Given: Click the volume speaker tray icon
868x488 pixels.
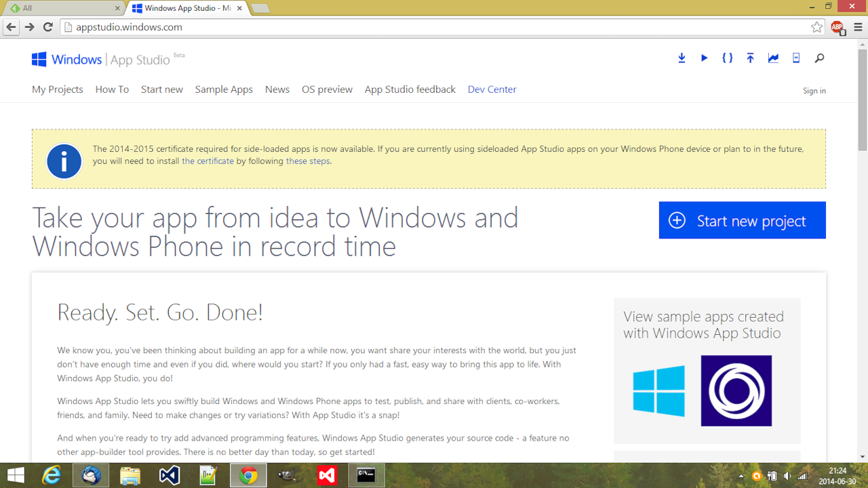Looking at the screenshot, I should [787, 476].
